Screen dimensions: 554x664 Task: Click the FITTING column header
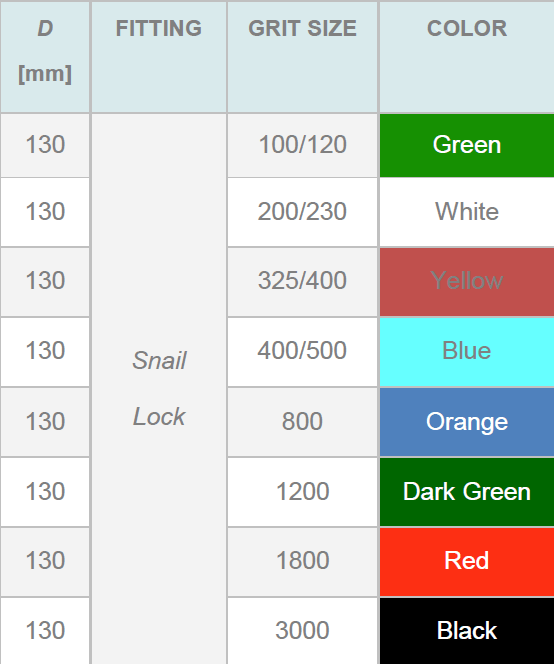[159, 57]
